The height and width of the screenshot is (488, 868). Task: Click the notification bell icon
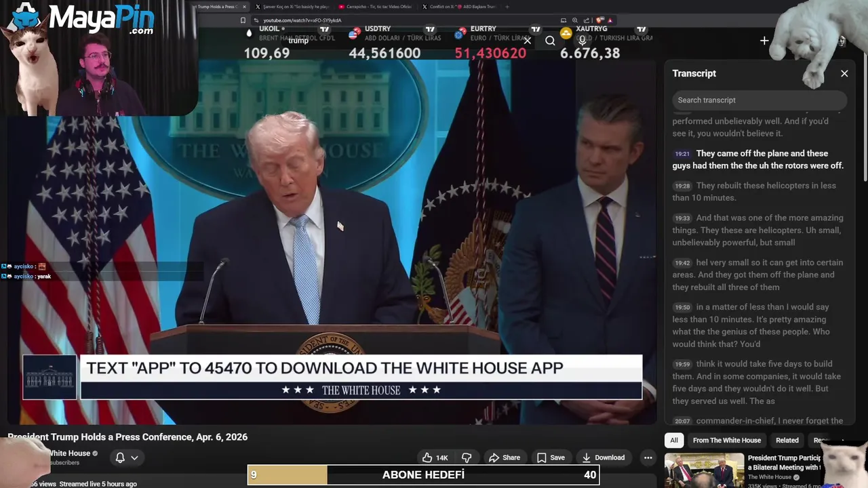120,457
